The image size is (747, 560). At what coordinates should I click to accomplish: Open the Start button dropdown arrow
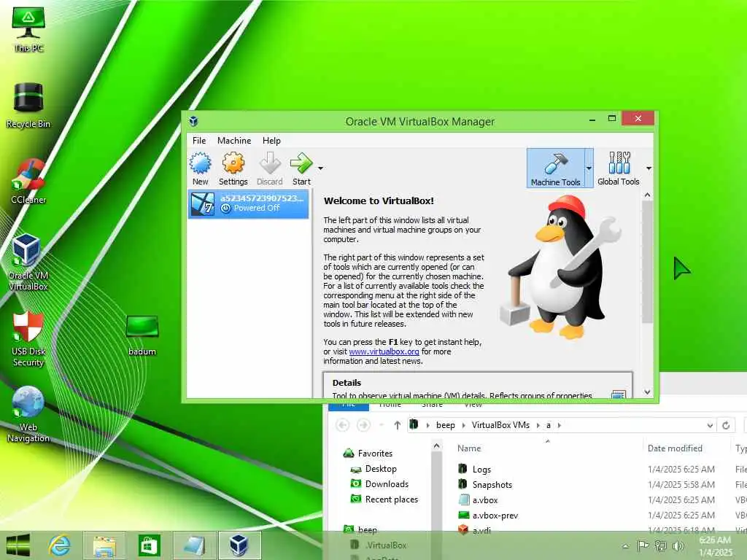[321, 168]
